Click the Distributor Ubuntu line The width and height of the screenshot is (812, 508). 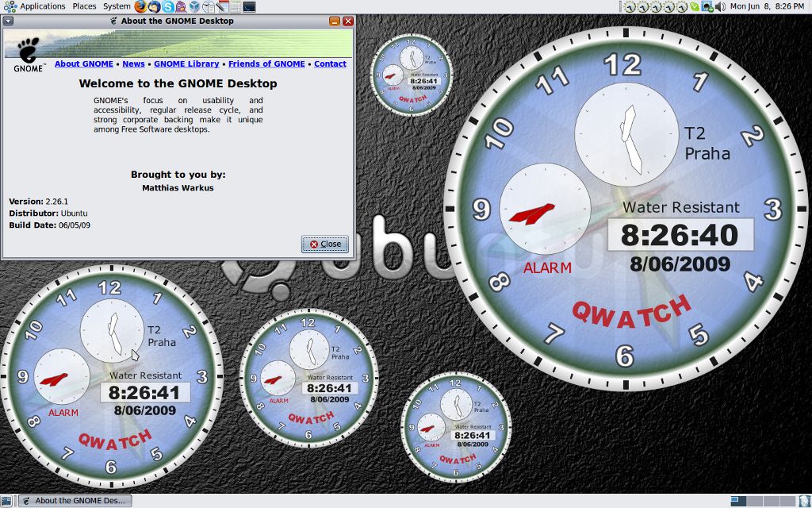[48, 214]
